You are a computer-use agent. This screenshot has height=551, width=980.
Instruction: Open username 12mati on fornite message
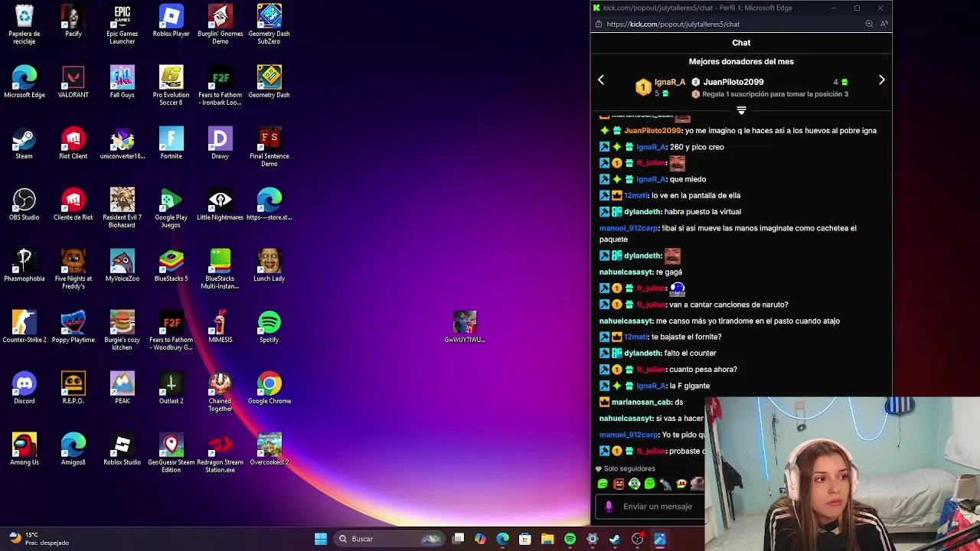point(636,337)
